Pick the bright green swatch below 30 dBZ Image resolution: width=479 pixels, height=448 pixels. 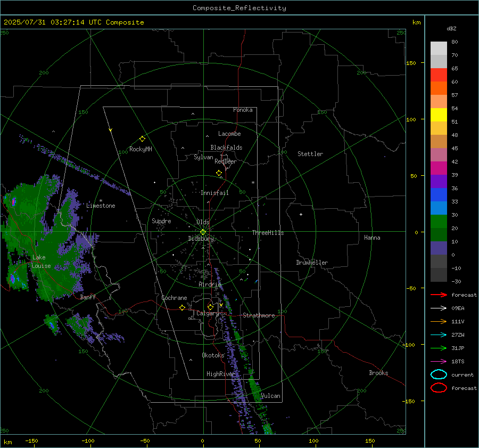439,222
